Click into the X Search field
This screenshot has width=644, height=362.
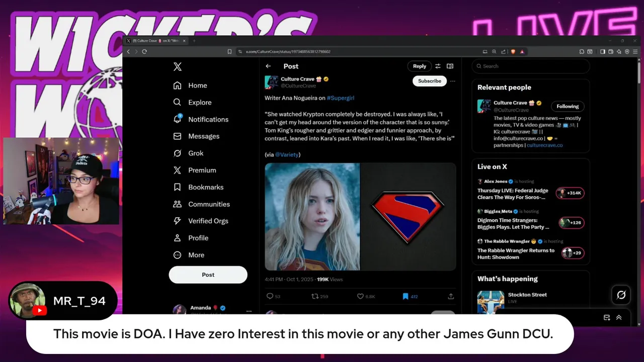point(531,66)
